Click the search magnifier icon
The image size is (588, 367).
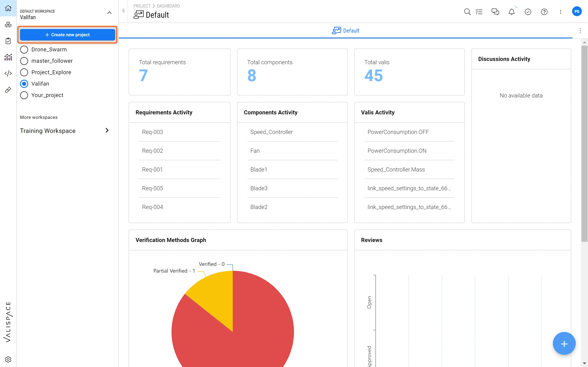tap(467, 12)
